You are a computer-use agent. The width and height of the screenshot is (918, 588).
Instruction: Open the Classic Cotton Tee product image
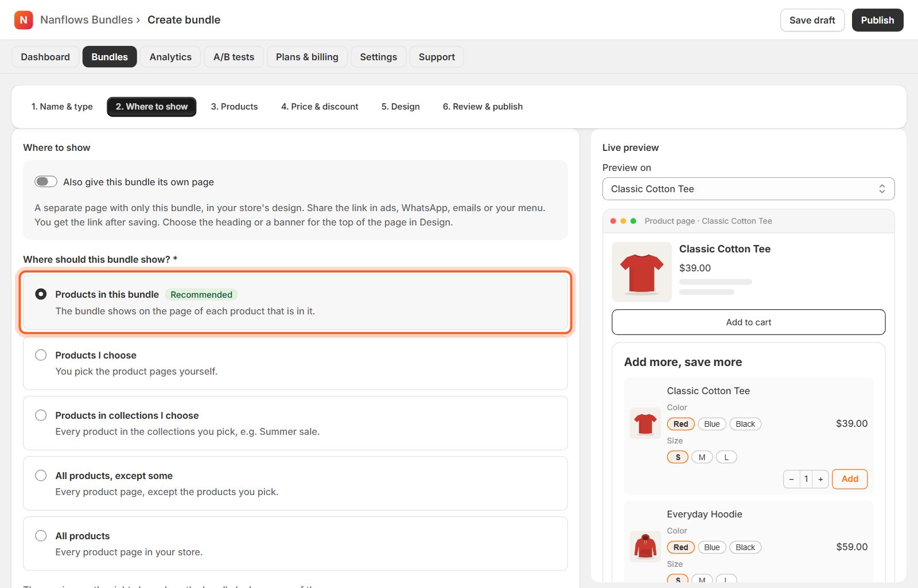click(x=641, y=272)
